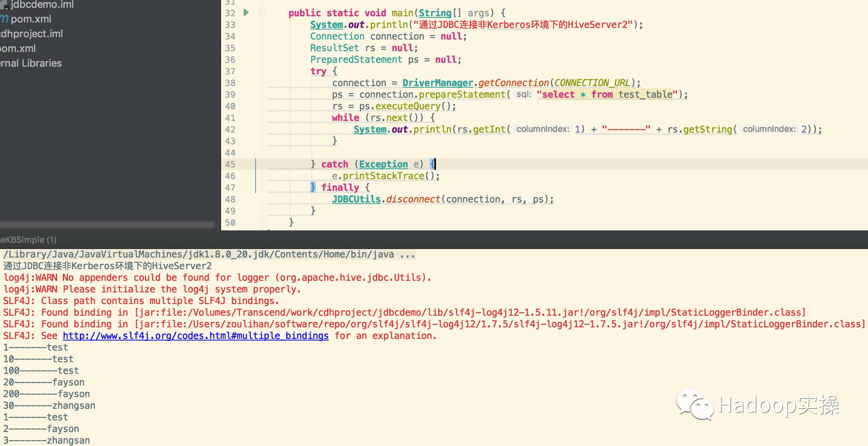Viewport: 868px width, 446px height.
Task: Click the fold end marker at line 50
Action: pyautogui.click(x=262, y=222)
